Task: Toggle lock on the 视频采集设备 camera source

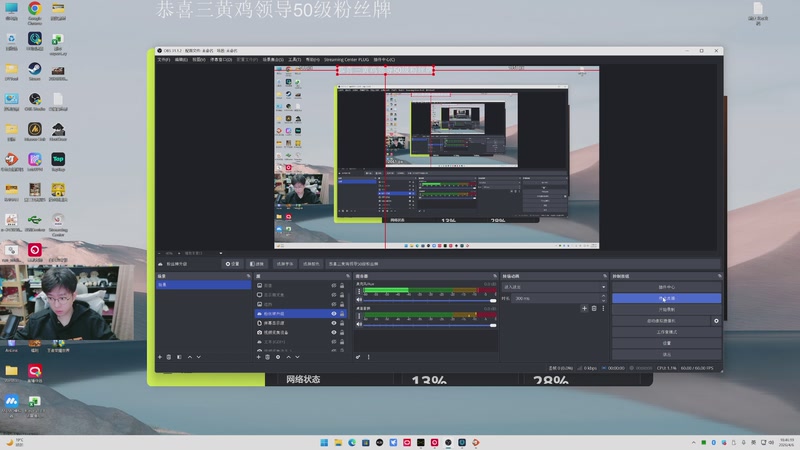Action: 342,333
